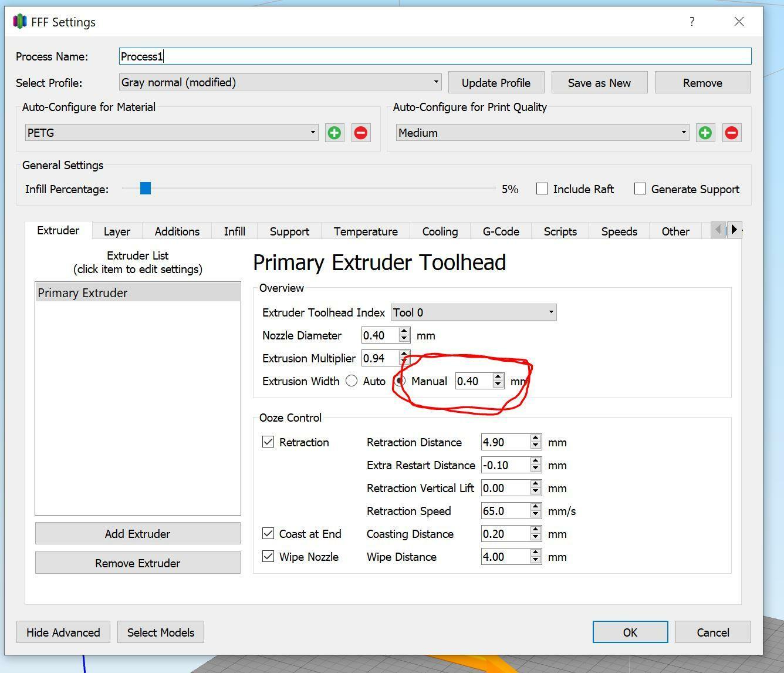Select the Extruder tab
This screenshot has height=673, width=784.
(x=58, y=230)
